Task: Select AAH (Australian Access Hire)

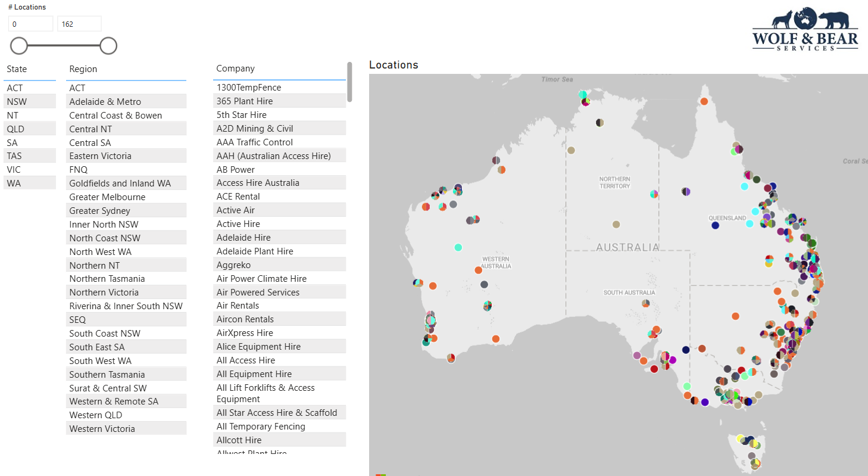Action: tap(280, 156)
